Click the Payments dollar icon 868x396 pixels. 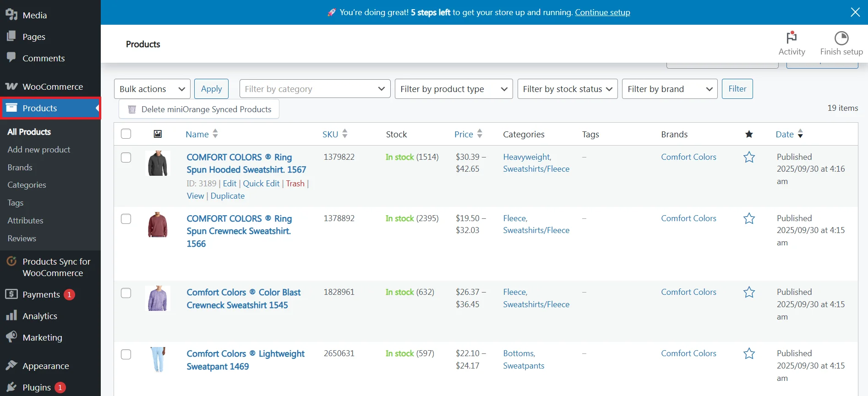11,294
